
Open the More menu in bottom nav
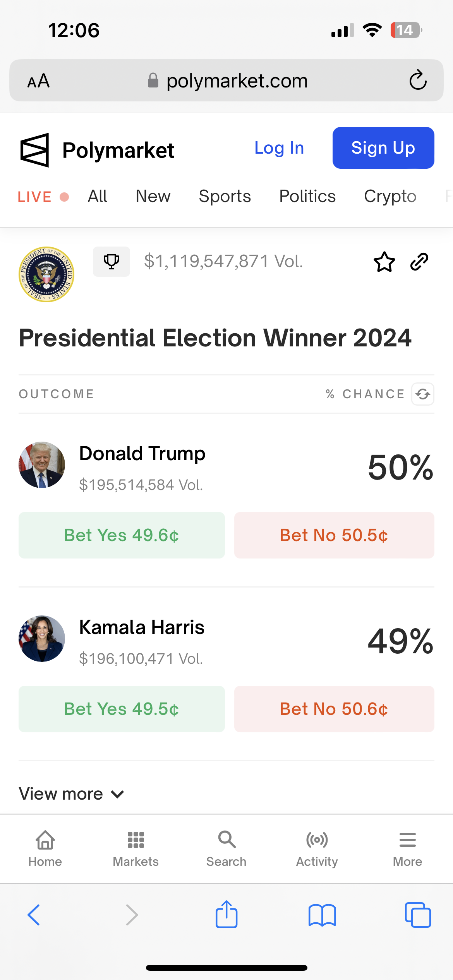407,849
